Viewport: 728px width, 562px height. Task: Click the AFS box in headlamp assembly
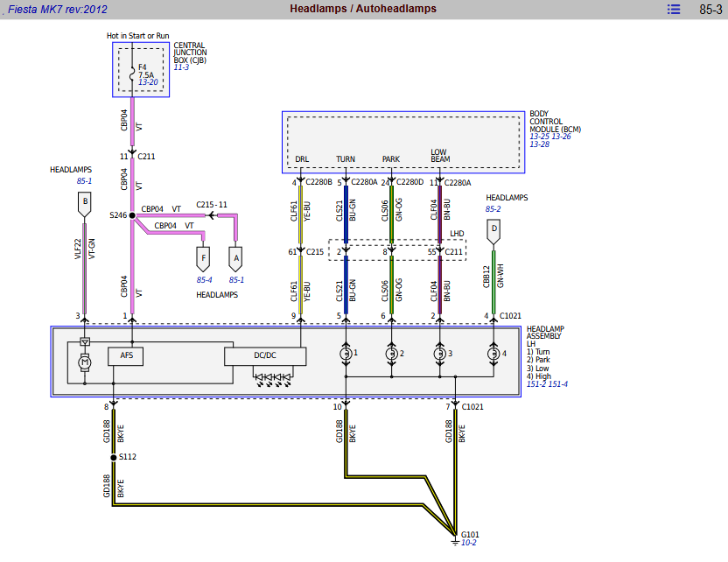coord(126,356)
